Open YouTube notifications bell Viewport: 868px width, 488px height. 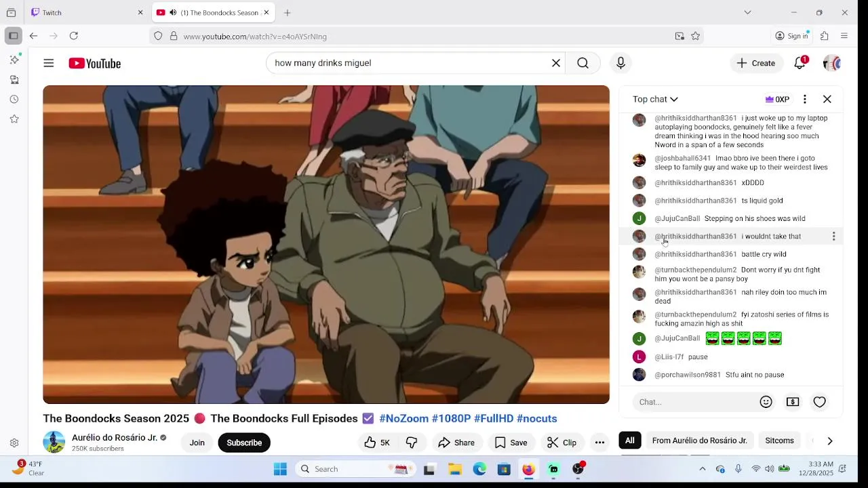pos(800,63)
